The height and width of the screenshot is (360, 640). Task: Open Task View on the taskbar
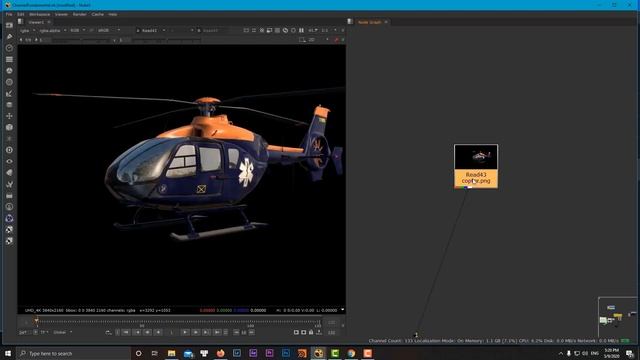pos(155,353)
